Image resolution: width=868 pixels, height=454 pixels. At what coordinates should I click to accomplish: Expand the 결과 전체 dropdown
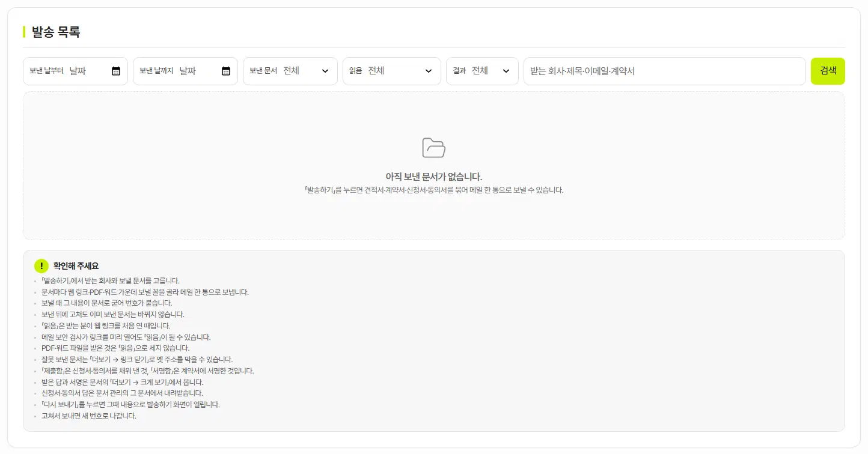pos(482,71)
